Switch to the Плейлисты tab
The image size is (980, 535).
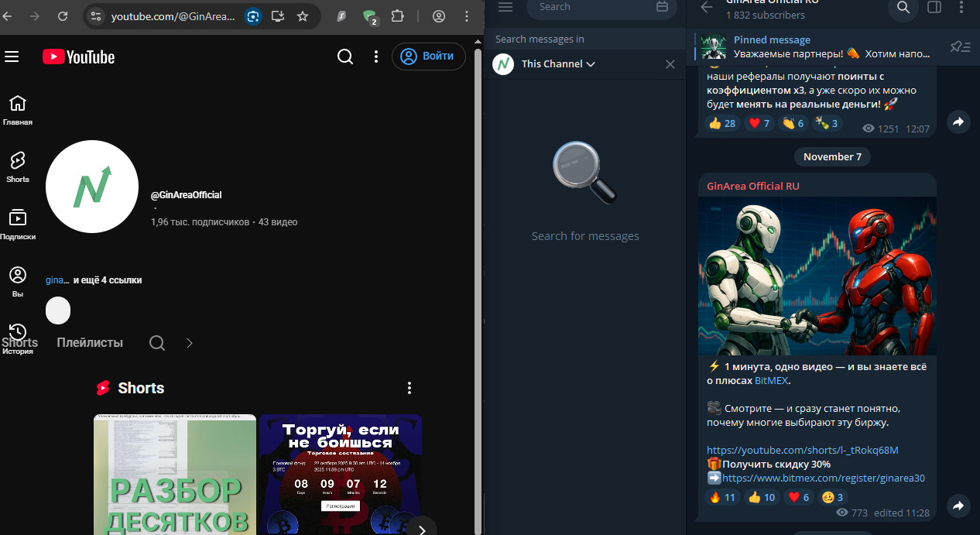click(90, 343)
